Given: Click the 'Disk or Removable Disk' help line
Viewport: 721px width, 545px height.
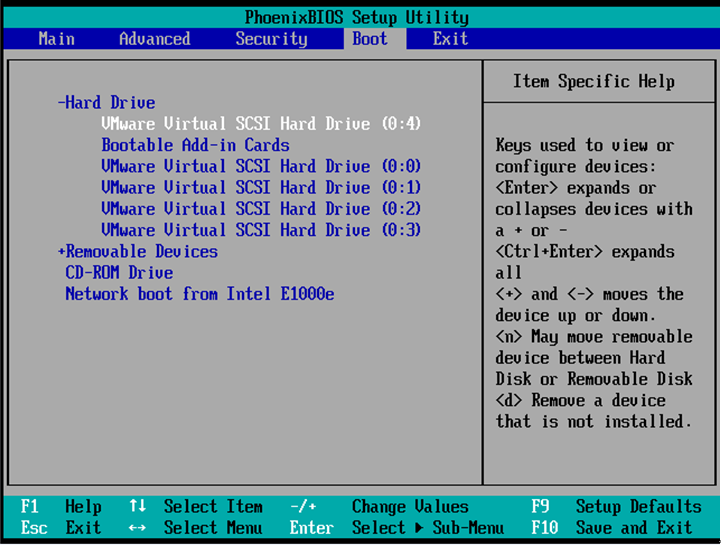Looking at the screenshot, I should pyautogui.click(x=594, y=379).
